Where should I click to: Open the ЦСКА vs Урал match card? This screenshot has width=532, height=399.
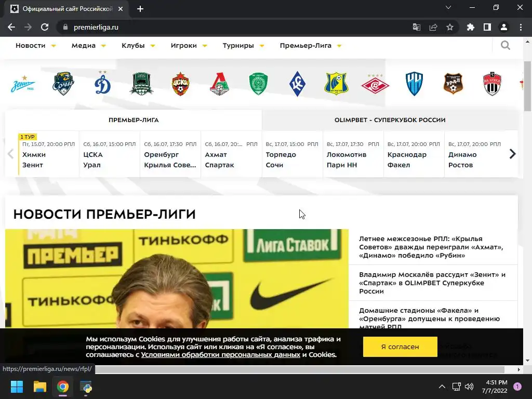pos(109,154)
